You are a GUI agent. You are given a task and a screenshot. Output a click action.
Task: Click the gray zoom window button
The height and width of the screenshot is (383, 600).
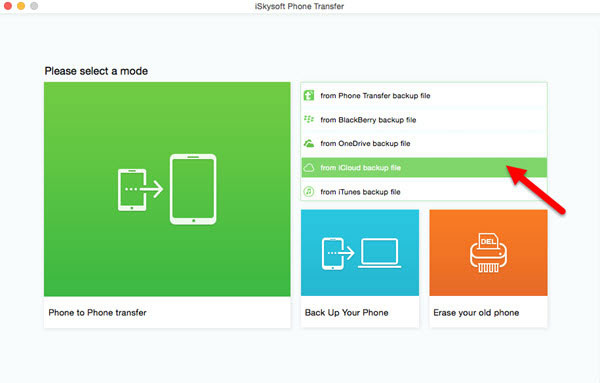(x=34, y=6)
